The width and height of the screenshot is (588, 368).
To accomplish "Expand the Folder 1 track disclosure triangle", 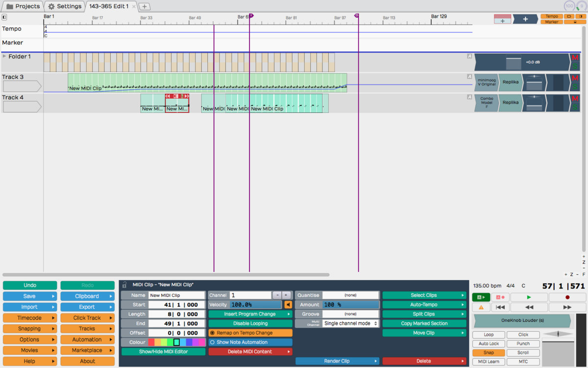I will 5,56.
